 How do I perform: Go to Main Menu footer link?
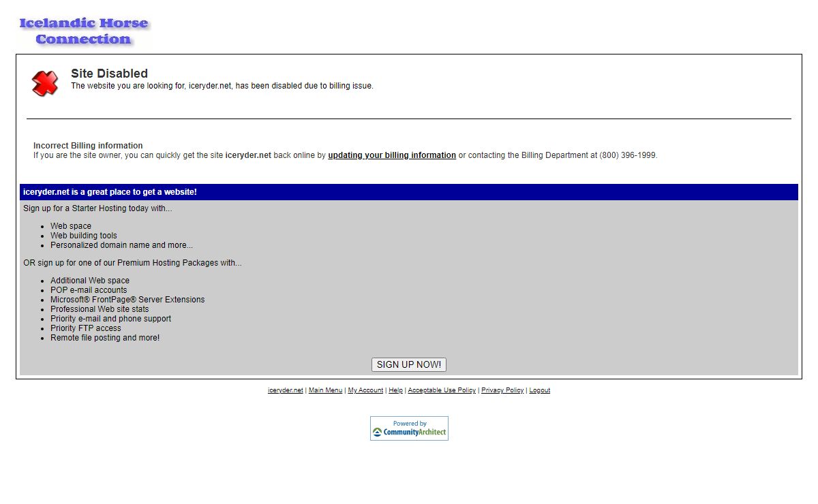[325, 390]
